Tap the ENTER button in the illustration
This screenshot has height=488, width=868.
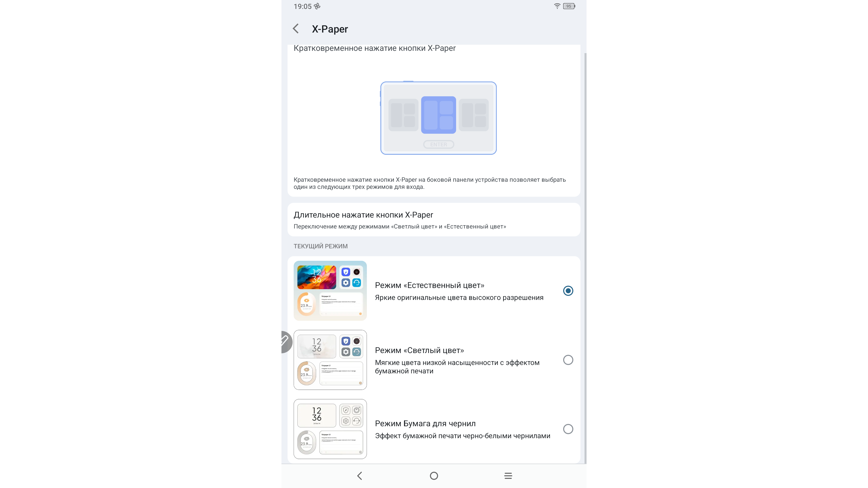(x=438, y=144)
